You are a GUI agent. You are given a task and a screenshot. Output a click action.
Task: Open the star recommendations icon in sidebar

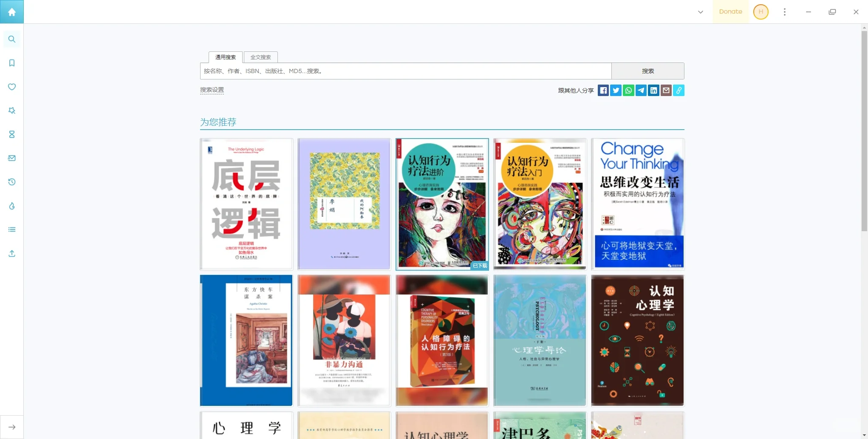coord(12,110)
